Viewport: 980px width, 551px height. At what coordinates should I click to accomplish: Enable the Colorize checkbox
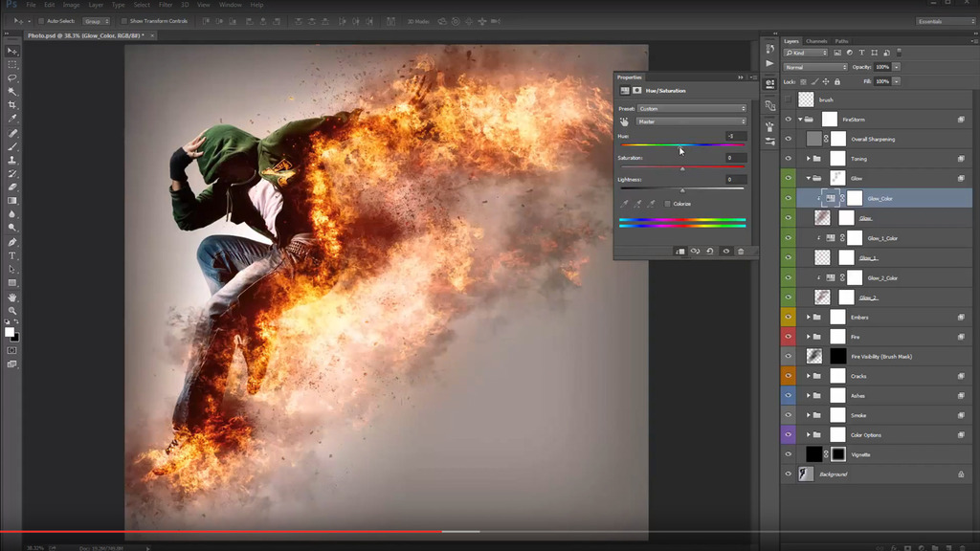[667, 204]
